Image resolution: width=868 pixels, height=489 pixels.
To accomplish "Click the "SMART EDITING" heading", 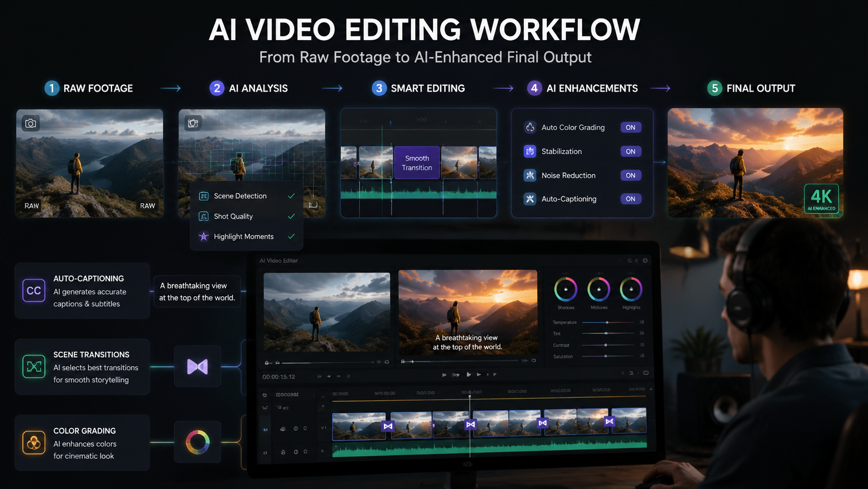I will pos(428,88).
